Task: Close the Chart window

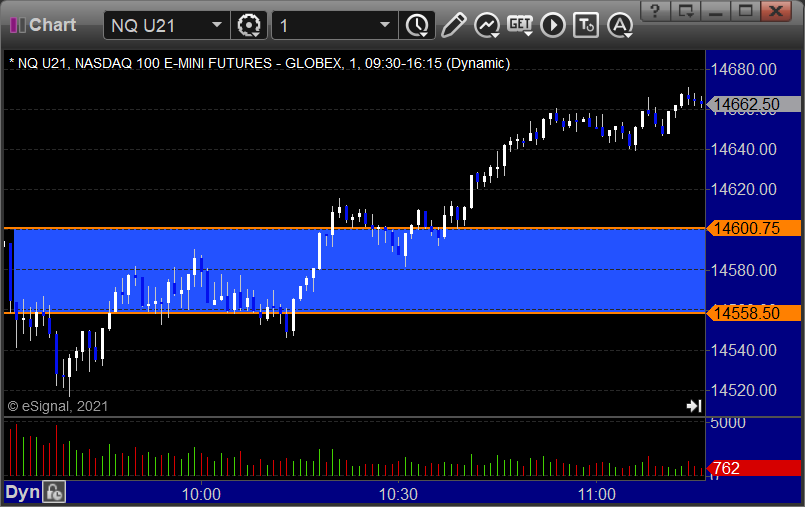Action: point(776,10)
